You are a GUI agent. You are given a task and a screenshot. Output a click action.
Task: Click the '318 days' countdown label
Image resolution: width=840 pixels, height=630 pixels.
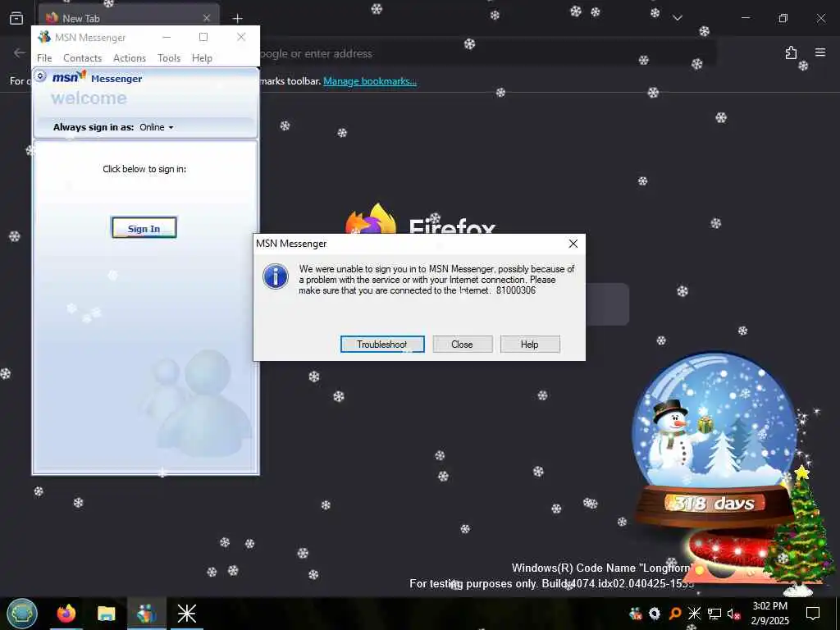pos(714,504)
